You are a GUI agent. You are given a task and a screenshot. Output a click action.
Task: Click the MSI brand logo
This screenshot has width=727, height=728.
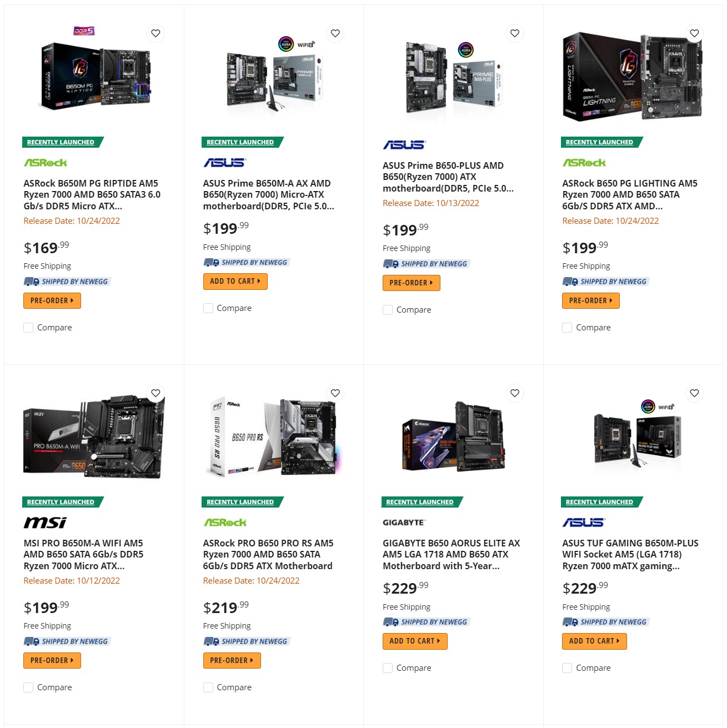44,522
